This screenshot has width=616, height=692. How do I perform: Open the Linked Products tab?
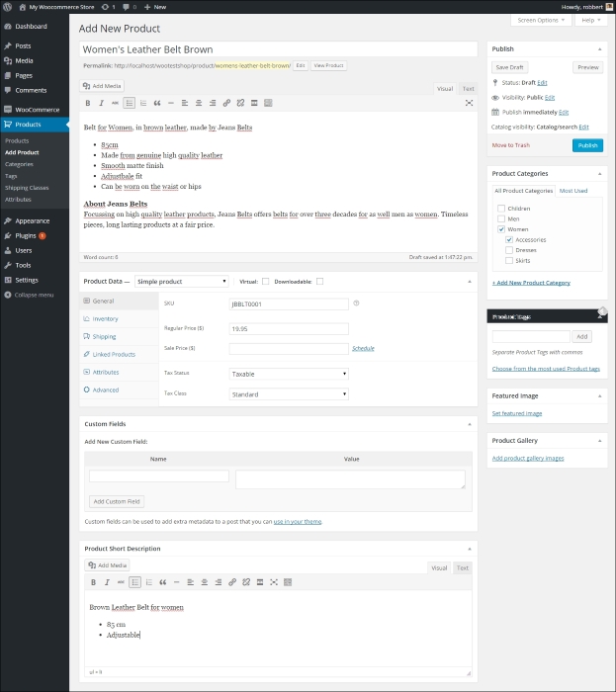(119, 354)
